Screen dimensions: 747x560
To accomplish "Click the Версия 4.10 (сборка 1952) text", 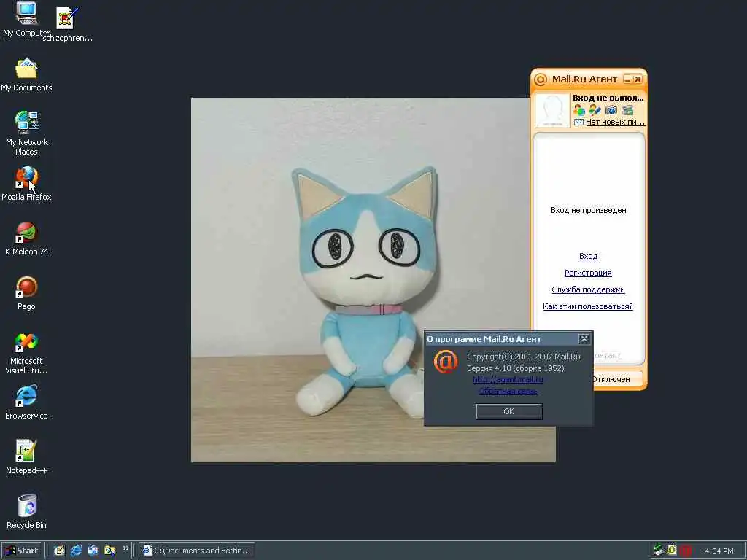I will pos(516,368).
